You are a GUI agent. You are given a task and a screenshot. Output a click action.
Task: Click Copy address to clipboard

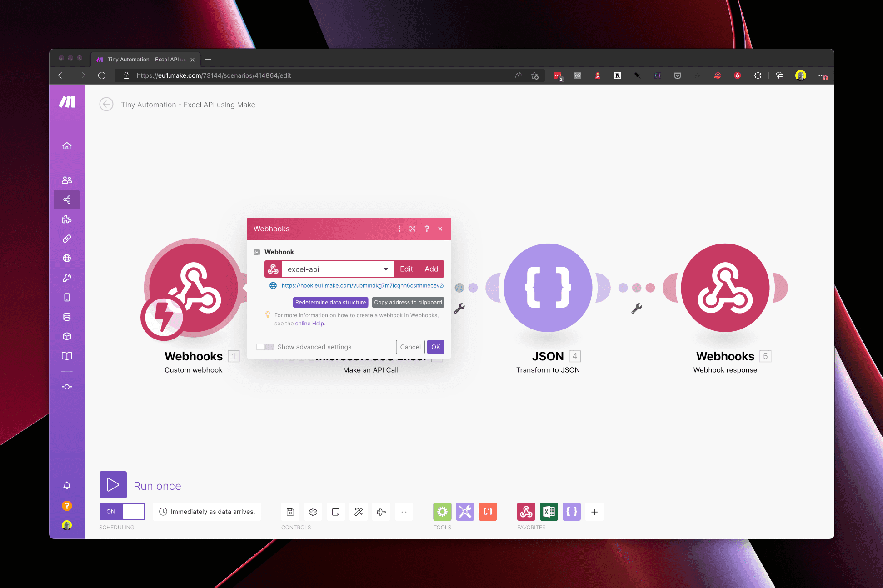click(x=408, y=303)
